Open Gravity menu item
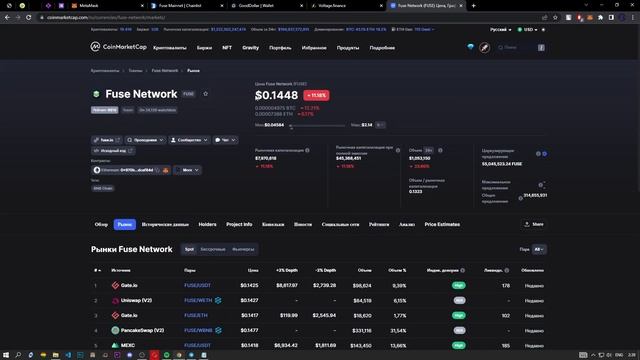The image size is (640, 360). (x=250, y=48)
